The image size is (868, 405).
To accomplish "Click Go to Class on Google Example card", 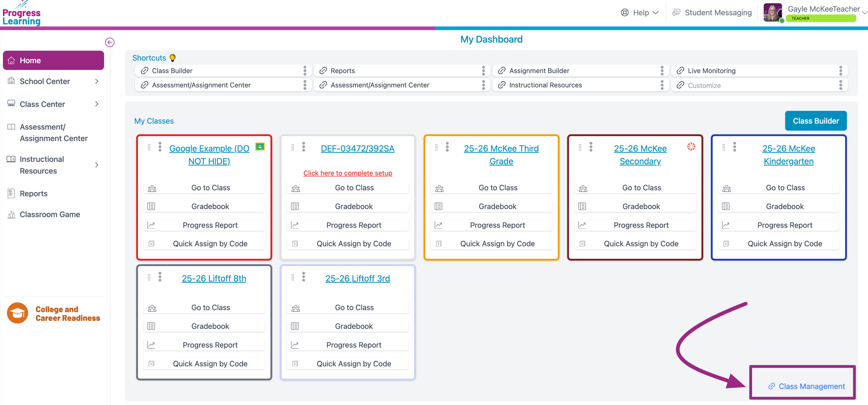I will [x=204, y=188].
